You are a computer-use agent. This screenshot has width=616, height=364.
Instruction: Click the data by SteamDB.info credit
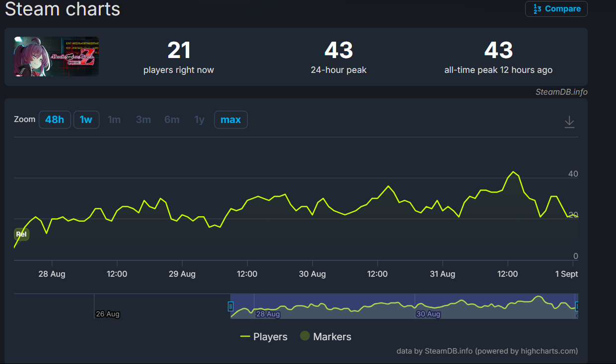[x=487, y=351]
